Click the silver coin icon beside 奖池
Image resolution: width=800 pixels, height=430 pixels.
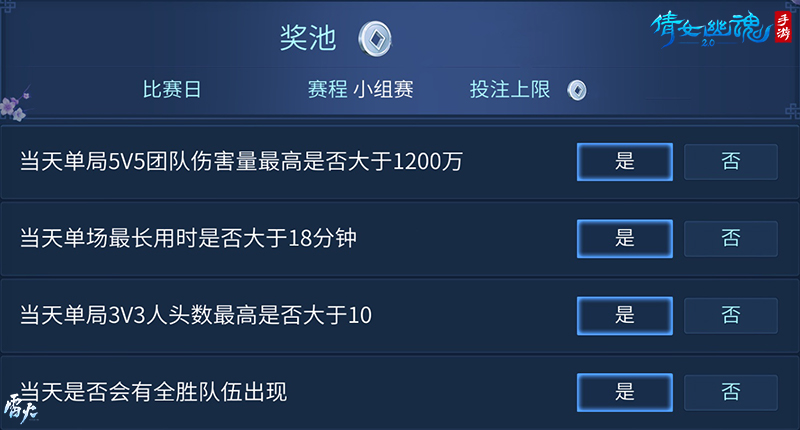375,38
